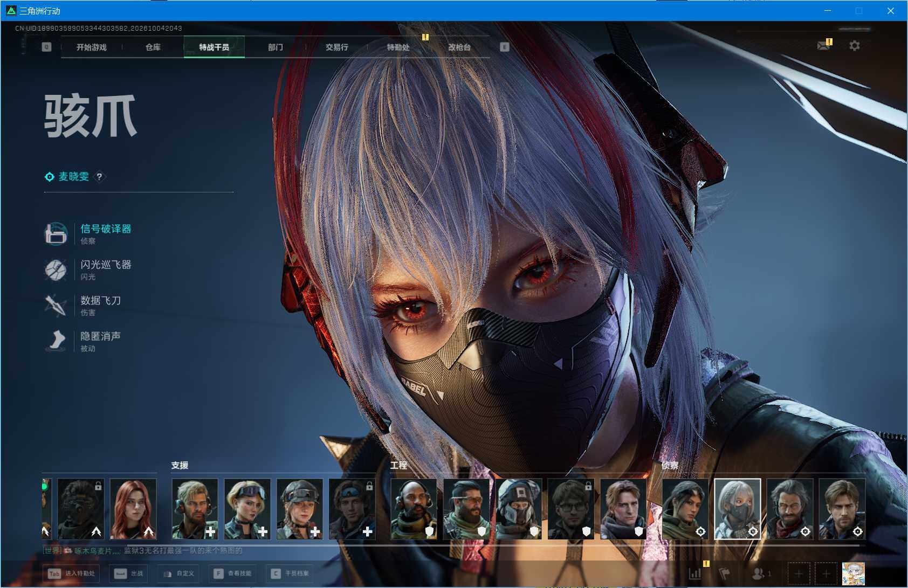This screenshot has height=588, width=908.
Task: Open the statistics bar chart icon
Action: (x=696, y=573)
